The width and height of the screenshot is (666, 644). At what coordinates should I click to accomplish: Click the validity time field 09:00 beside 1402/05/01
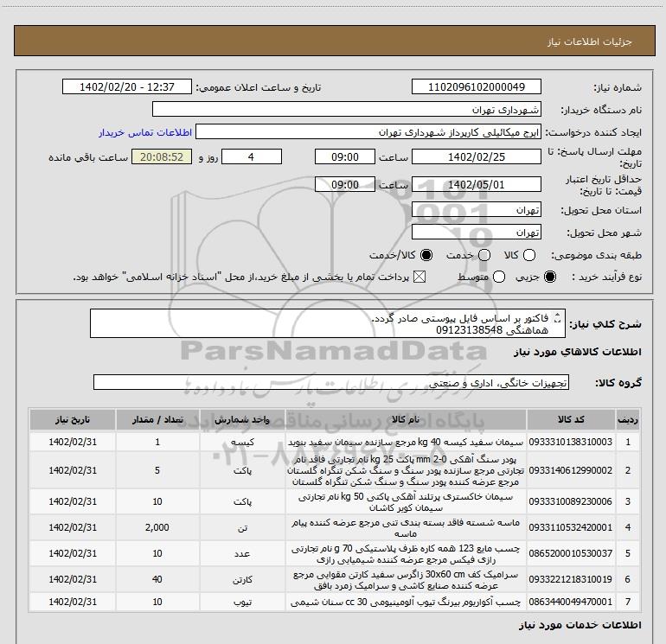click(345, 184)
